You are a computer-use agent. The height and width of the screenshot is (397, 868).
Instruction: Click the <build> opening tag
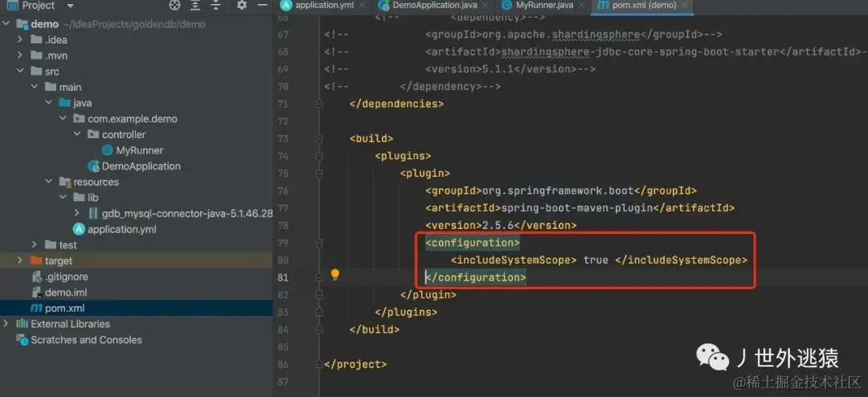click(371, 138)
